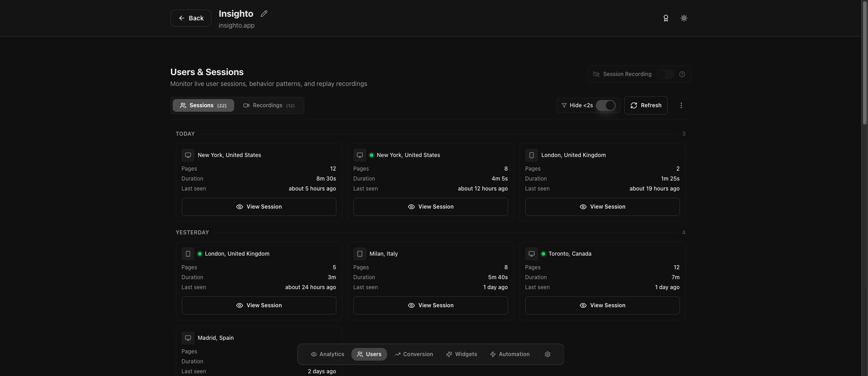Screen dimensions: 868x376
Task: Click the award badge icon in header
Action: click(x=665, y=18)
